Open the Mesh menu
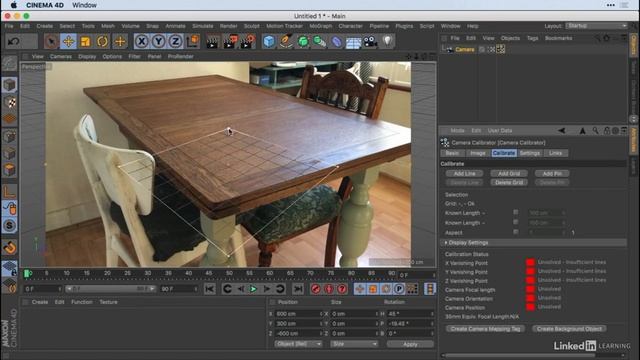640x360 pixels. point(108,26)
